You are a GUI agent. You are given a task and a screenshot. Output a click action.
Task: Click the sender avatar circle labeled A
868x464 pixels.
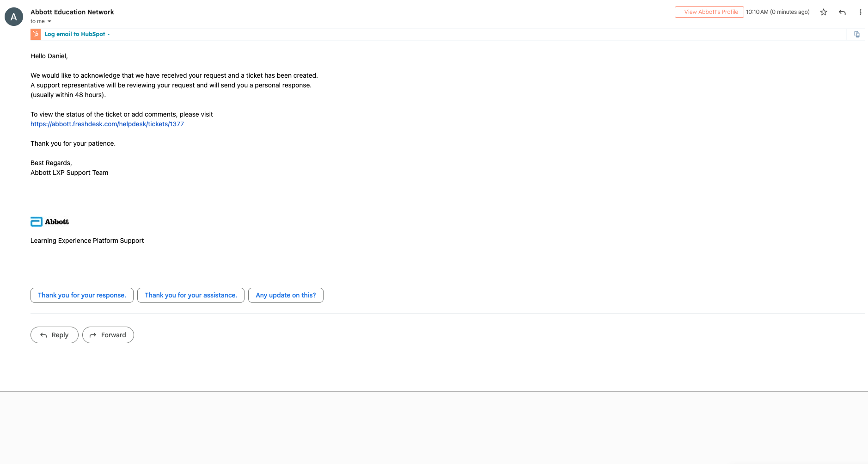click(x=14, y=17)
